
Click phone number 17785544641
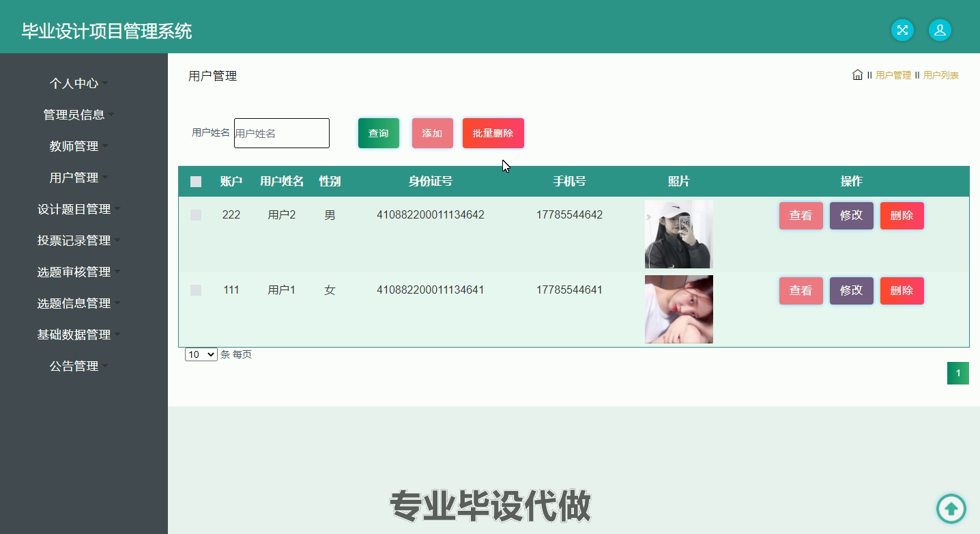[569, 290]
